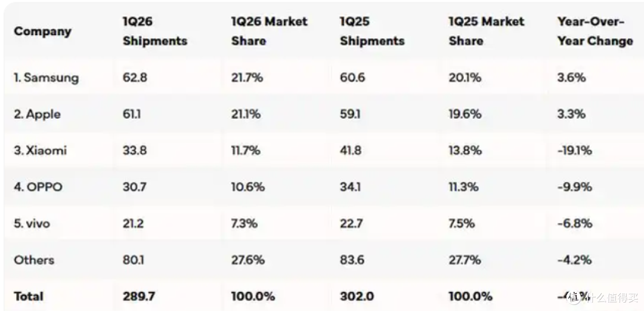Click the Others row label
Viewport: 644px width, 311px height.
point(33,260)
